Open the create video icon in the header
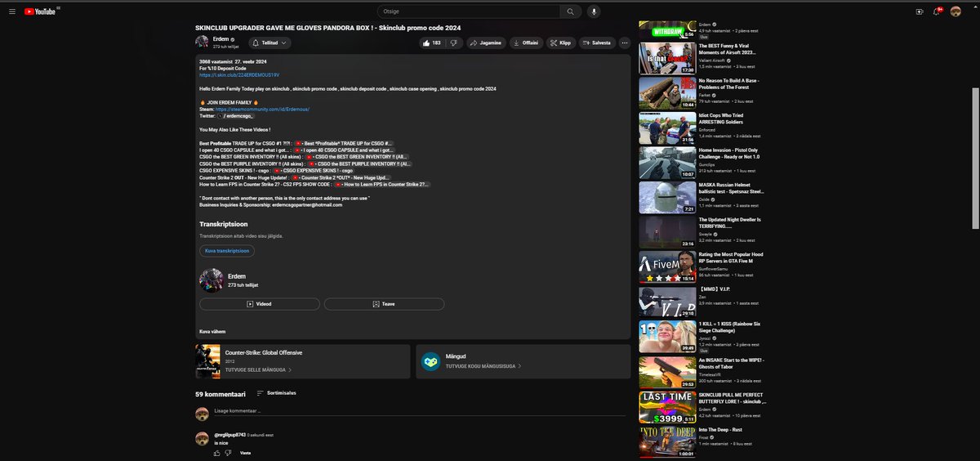 [x=920, y=11]
